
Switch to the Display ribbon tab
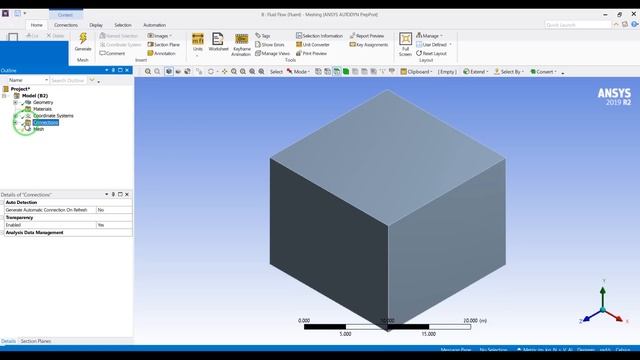(x=96, y=25)
